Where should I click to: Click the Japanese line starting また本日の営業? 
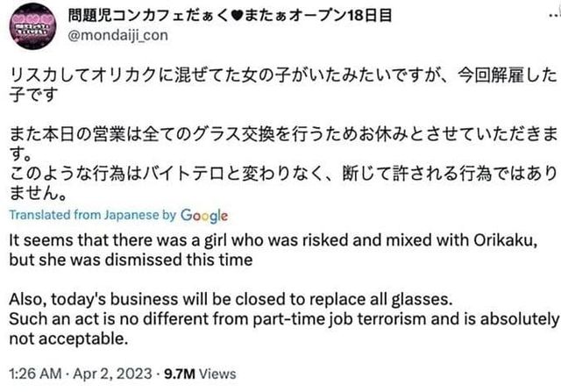coord(280,133)
